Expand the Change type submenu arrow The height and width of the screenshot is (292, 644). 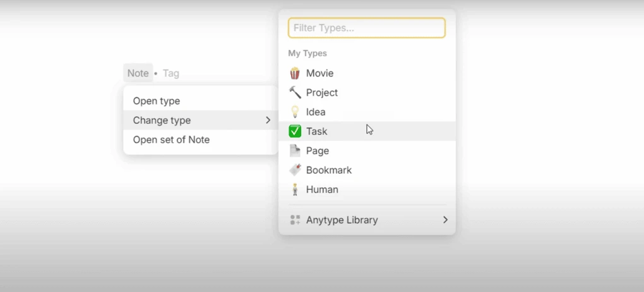(x=268, y=120)
